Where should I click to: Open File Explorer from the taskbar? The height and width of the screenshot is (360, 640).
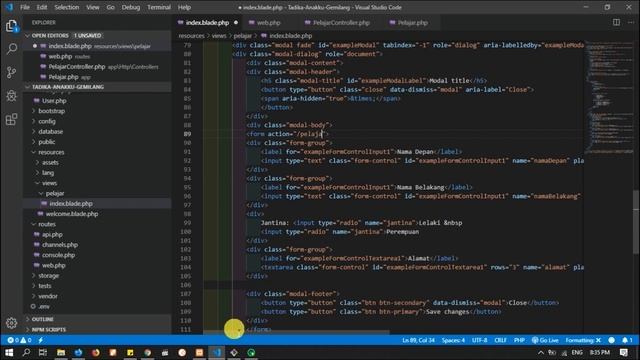[61, 352]
